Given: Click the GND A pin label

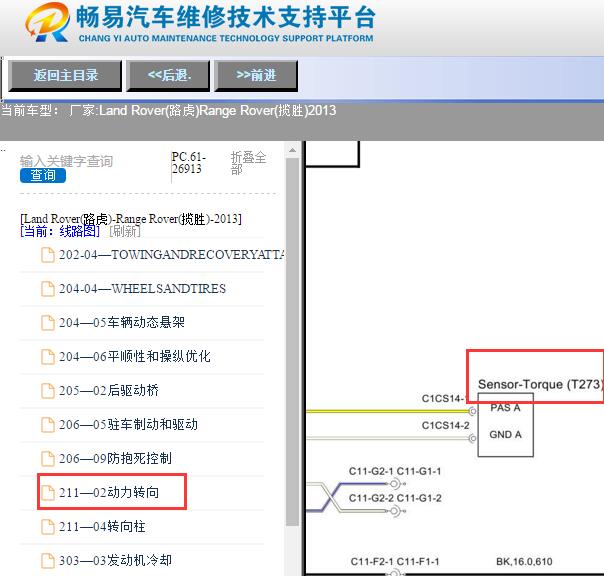Looking at the screenshot, I should 505,435.
